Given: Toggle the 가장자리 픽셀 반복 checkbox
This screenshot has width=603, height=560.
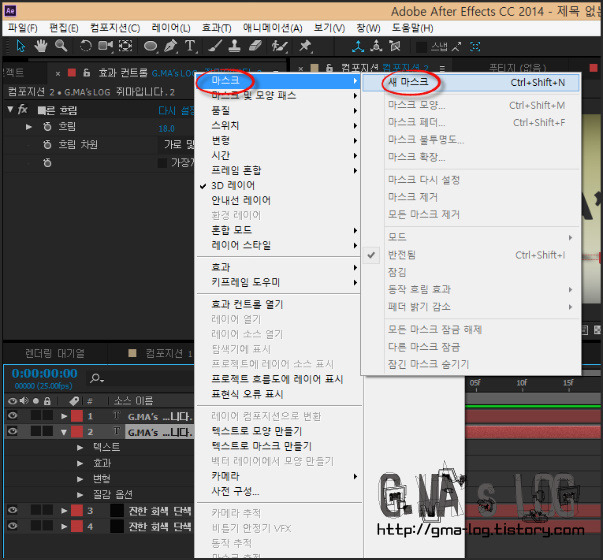Looking at the screenshot, I should point(162,163).
